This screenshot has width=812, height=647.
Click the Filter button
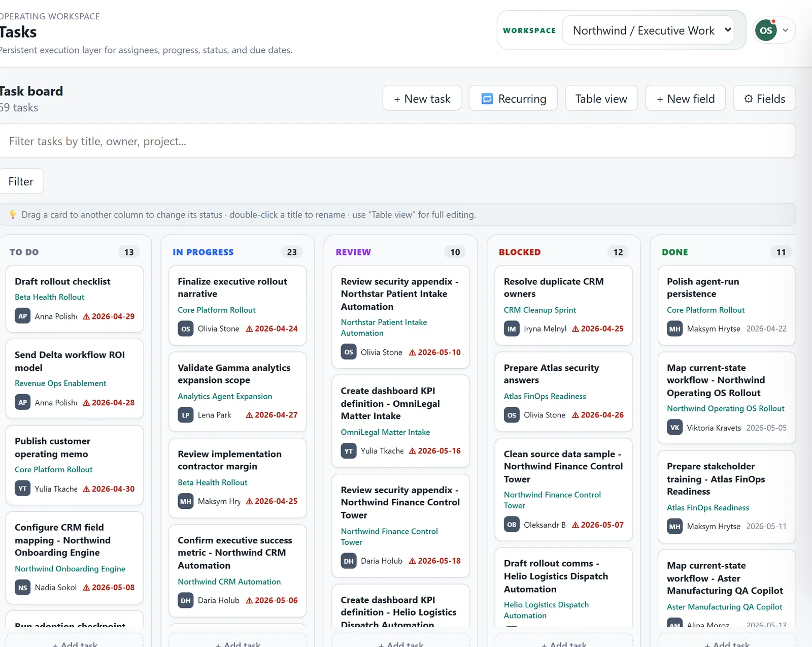click(x=21, y=181)
